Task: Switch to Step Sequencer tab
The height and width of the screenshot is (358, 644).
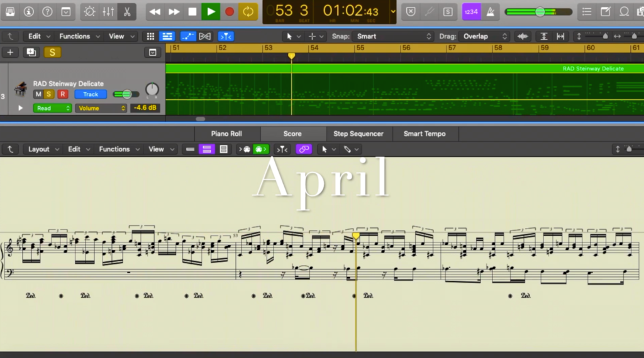Action: tap(358, 134)
